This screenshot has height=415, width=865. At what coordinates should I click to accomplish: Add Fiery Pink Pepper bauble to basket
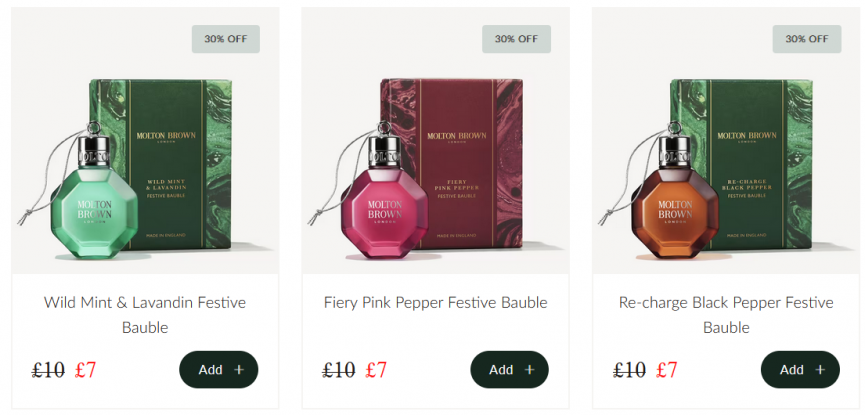coord(509,370)
